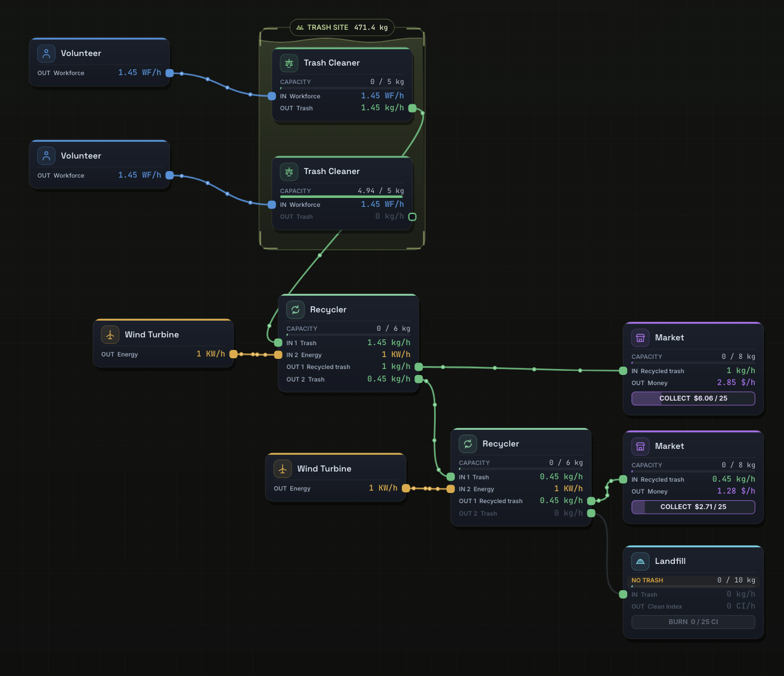
Task: Click the Landfill 0/10 kg capacity value
Action: [736, 580]
